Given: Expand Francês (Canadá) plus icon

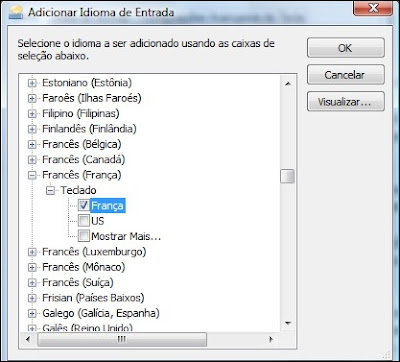Looking at the screenshot, I should 32,160.
